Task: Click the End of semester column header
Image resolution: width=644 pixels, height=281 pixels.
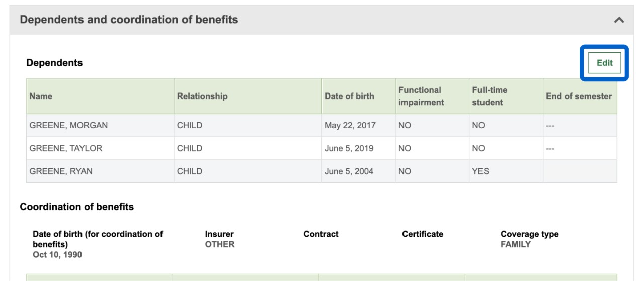Action: tap(579, 96)
